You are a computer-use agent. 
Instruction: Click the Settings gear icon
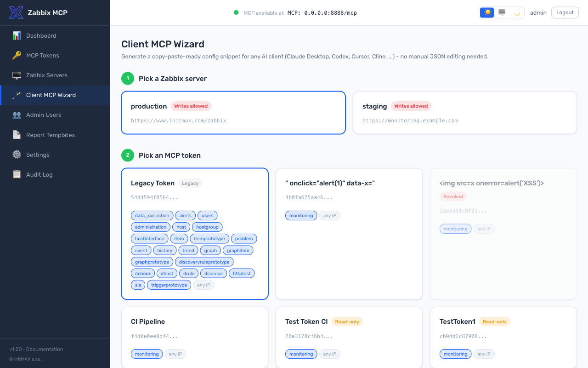tap(17, 155)
